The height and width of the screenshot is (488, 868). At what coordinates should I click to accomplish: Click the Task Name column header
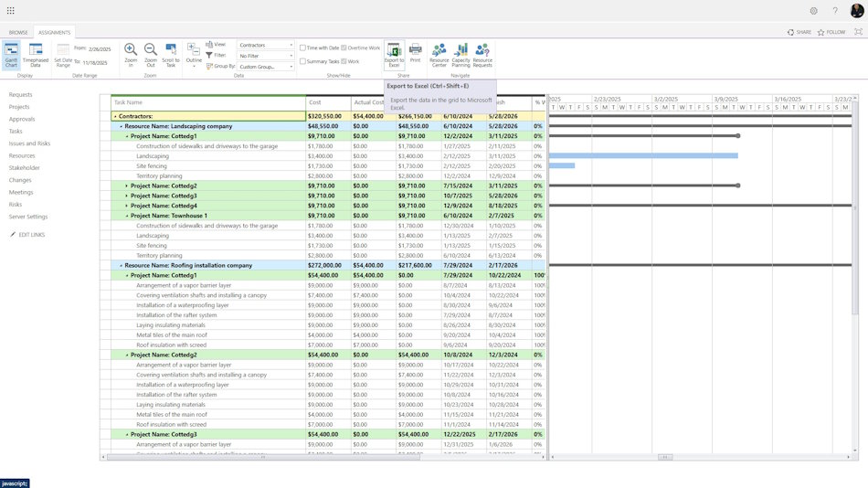tap(208, 102)
